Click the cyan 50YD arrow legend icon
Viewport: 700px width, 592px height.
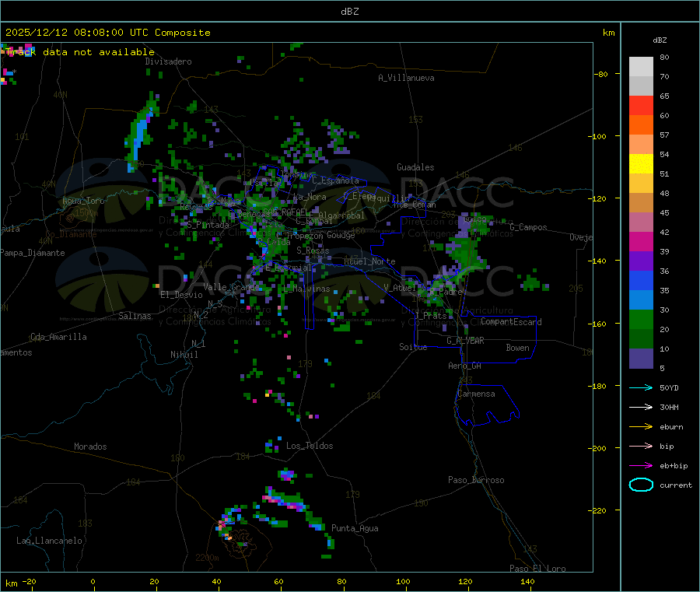pyautogui.click(x=641, y=387)
